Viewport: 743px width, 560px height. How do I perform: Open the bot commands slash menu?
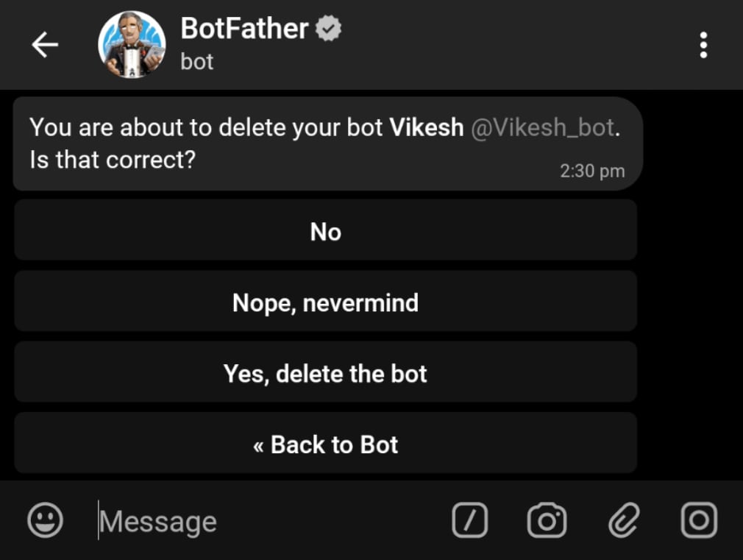(x=470, y=520)
